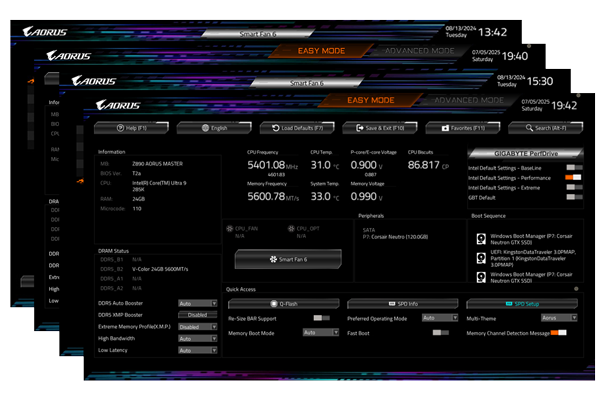Click the 15:30 time in the third window
This screenshot has height=400, width=605.
click(x=540, y=81)
